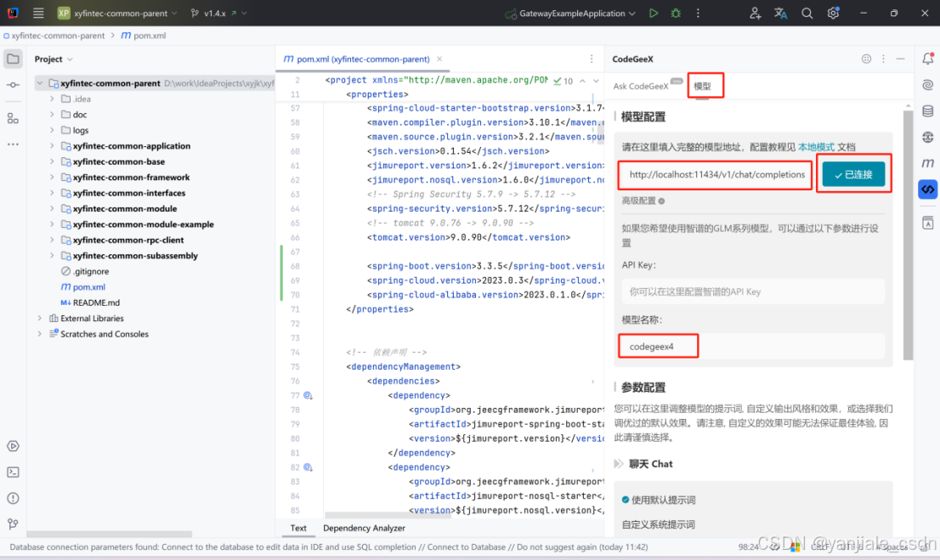Screen dimensions: 940x560
Task: Open the Database tool window
Action: click(x=927, y=110)
